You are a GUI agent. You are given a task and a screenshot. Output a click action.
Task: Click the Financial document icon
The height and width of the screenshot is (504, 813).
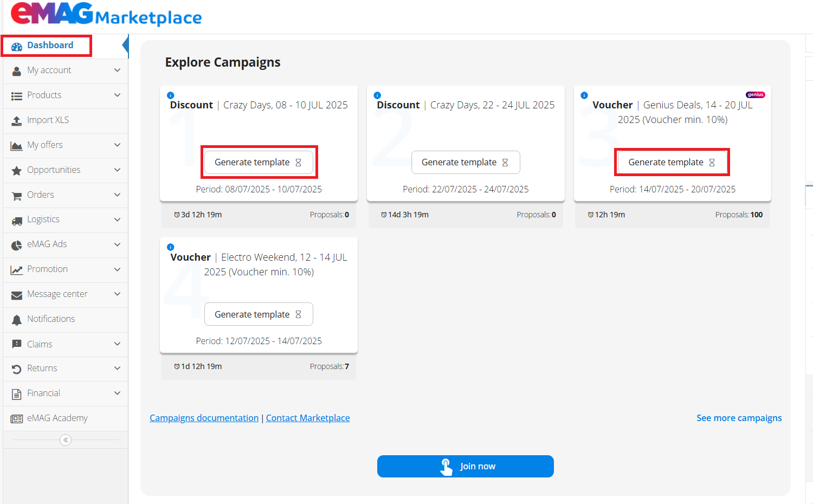pyautogui.click(x=17, y=394)
